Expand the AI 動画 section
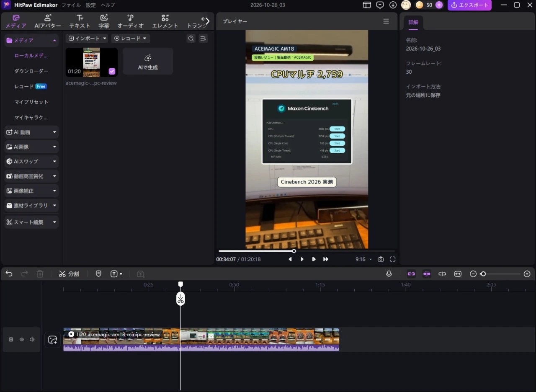This screenshot has width=536, height=392. [x=31, y=132]
